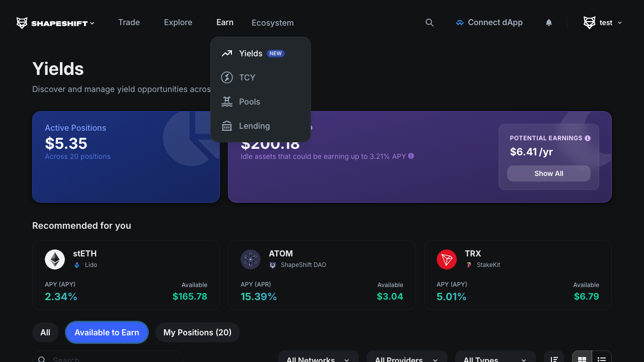Viewport: 644px width, 362px height.
Task: Select Yields in the Earn menu
Action: coord(251,53)
